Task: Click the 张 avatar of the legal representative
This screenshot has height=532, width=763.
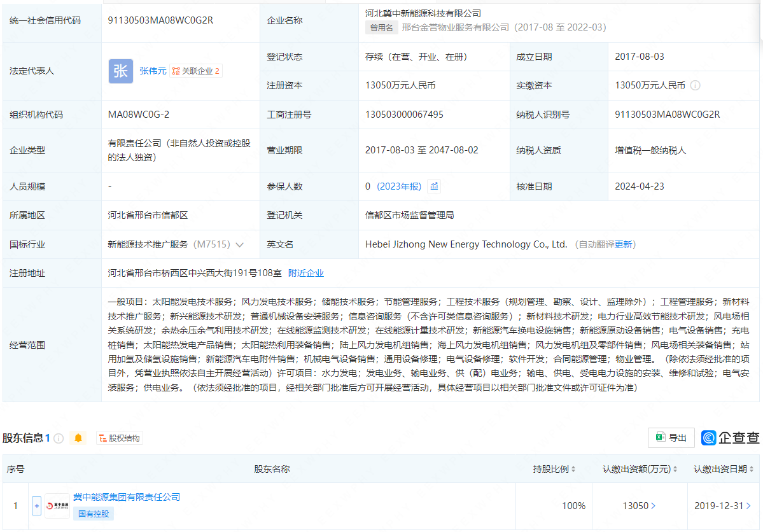Action: (121, 71)
